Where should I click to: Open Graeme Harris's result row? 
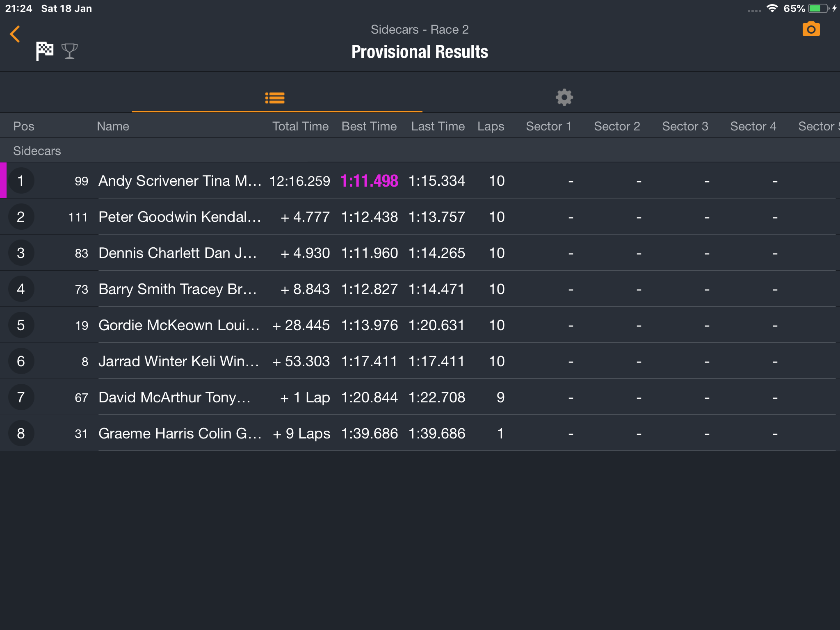click(x=420, y=433)
